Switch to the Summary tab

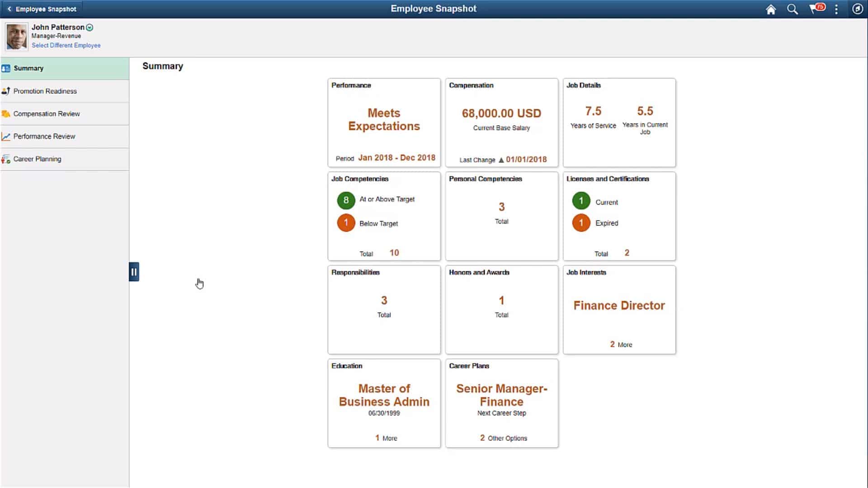pos(28,68)
